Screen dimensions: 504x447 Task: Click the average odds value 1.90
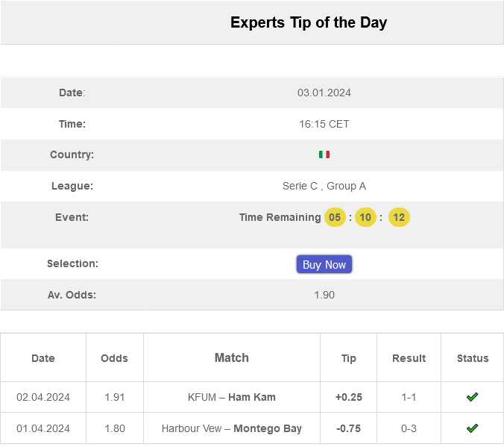(x=324, y=295)
